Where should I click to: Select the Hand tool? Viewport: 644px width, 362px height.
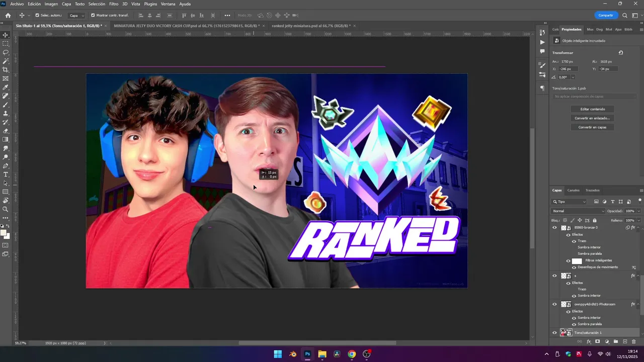pyautogui.click(x=6, y=201)
